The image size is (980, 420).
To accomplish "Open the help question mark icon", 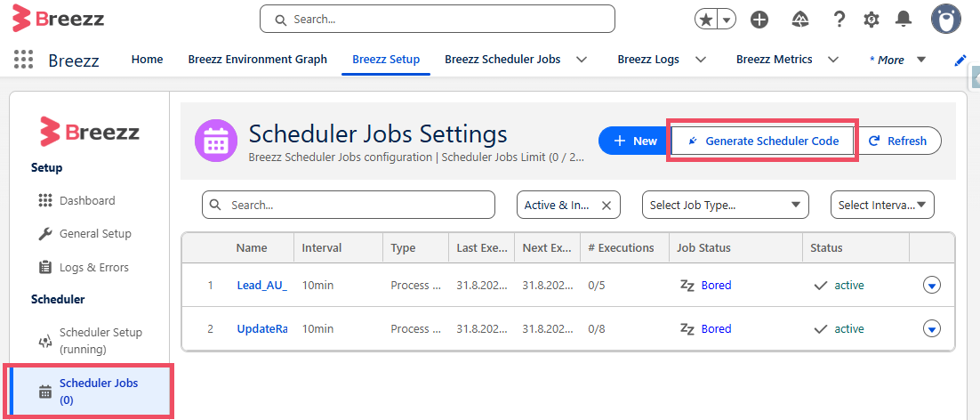I will pos(839,20).
